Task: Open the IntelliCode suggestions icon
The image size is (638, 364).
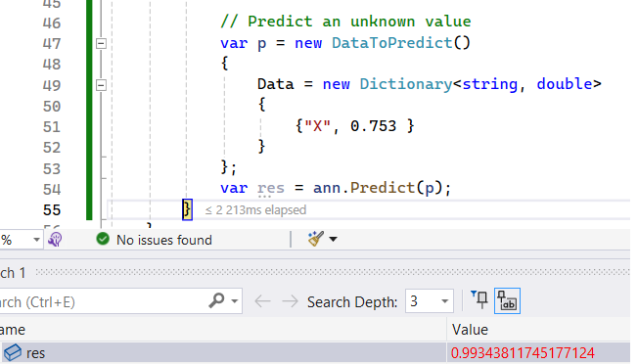Action: click(55, 239)
